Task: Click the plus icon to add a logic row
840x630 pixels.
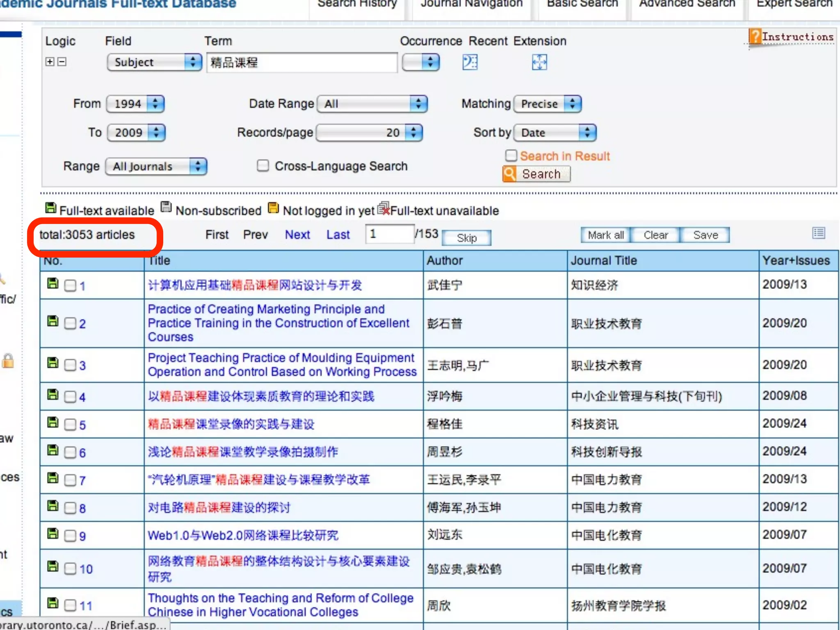Action: point(50,62)
